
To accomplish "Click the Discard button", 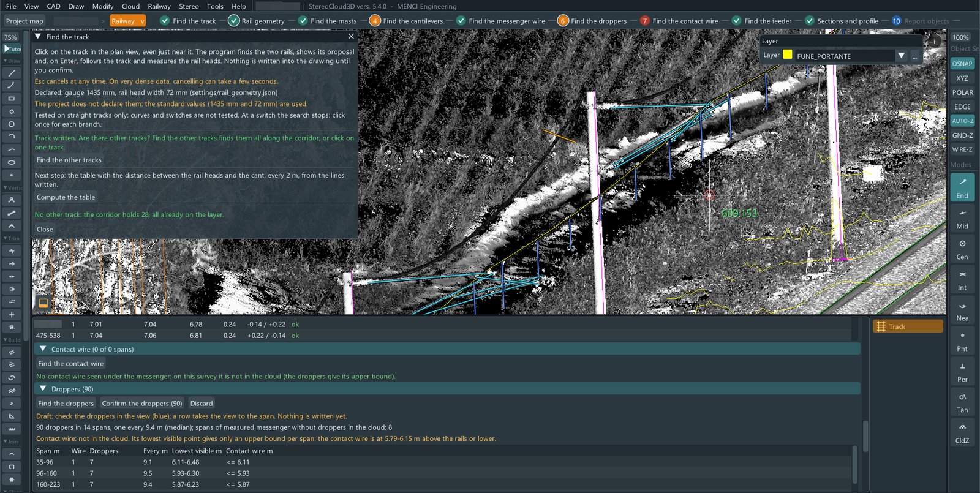I will click(202, 403).
